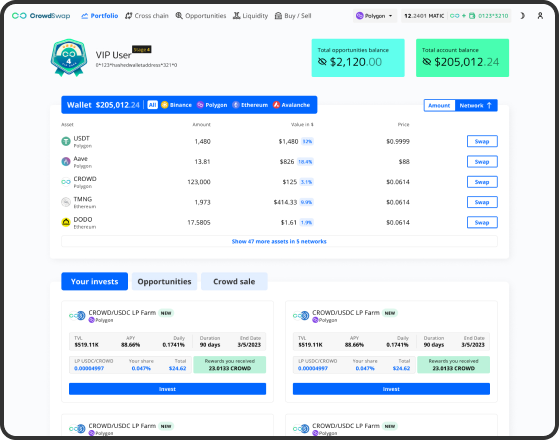Swap the Aave asset
The width and height of the screenshot is (559, 440).
click(482, 162)
